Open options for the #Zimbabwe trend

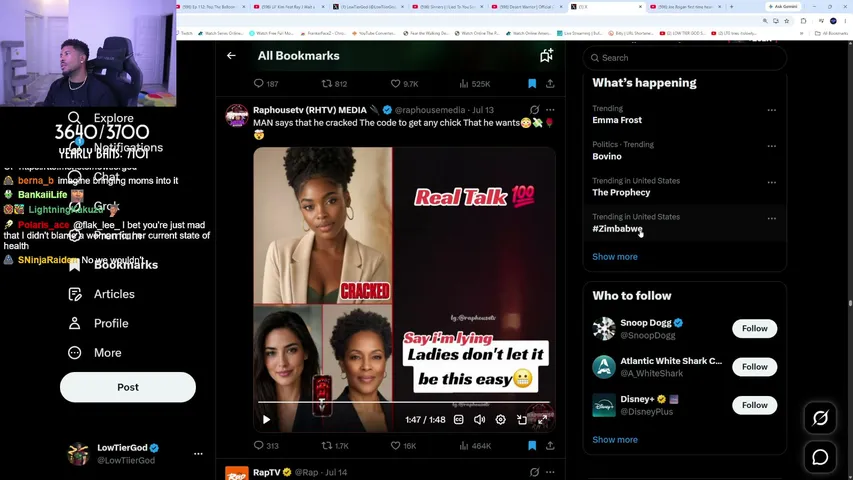(x=771, y=218)
